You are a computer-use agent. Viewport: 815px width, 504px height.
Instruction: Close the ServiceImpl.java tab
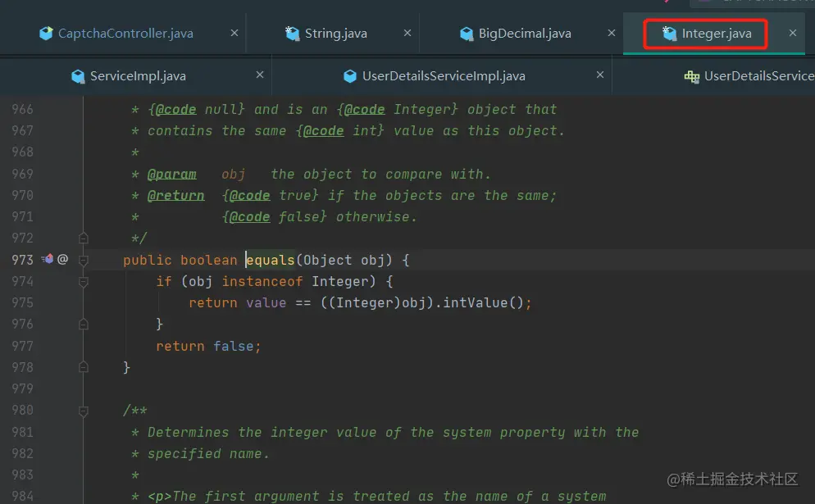point(260,75)
